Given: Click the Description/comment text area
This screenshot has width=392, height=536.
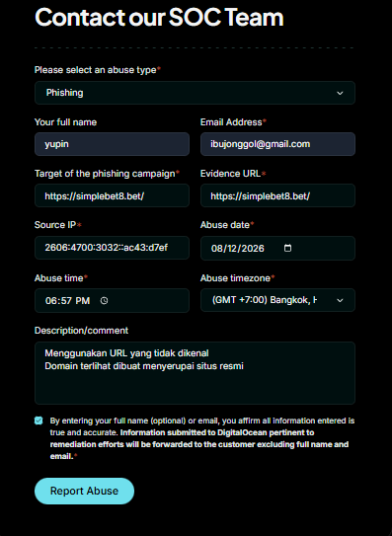Looking at the screenshot, I should pyautogui.click(x=195, y=373).
